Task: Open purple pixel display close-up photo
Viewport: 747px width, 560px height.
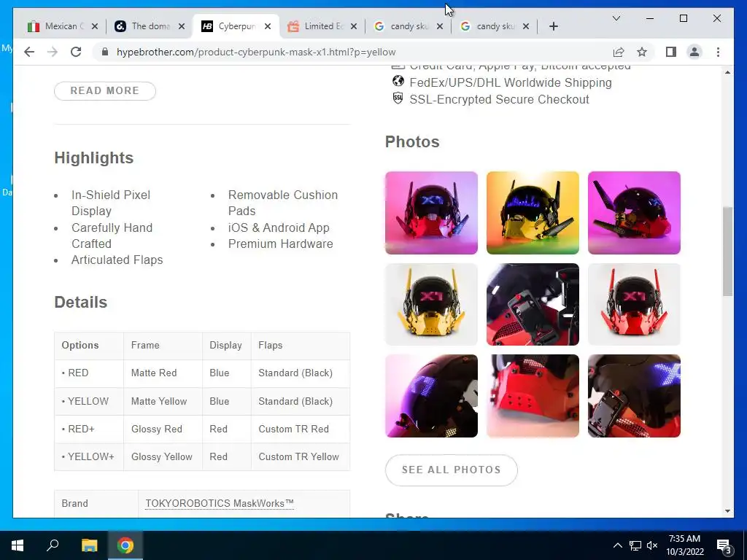Action: 431,396
